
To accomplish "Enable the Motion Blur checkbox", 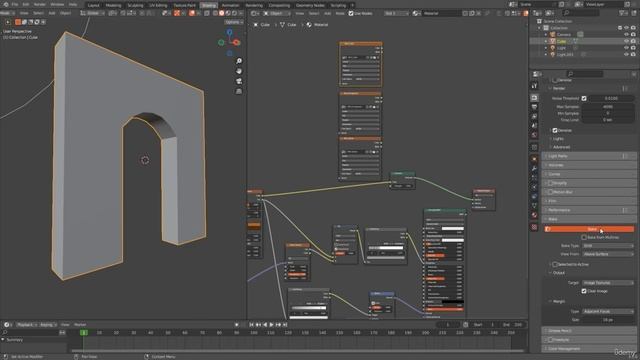I will (x=551, y=192).
